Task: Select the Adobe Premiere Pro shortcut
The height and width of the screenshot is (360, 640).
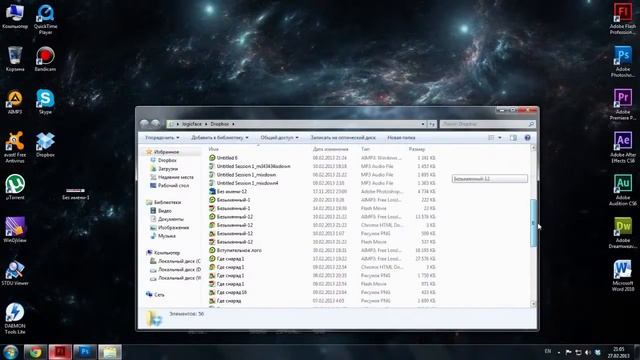Action: (623, 104)
